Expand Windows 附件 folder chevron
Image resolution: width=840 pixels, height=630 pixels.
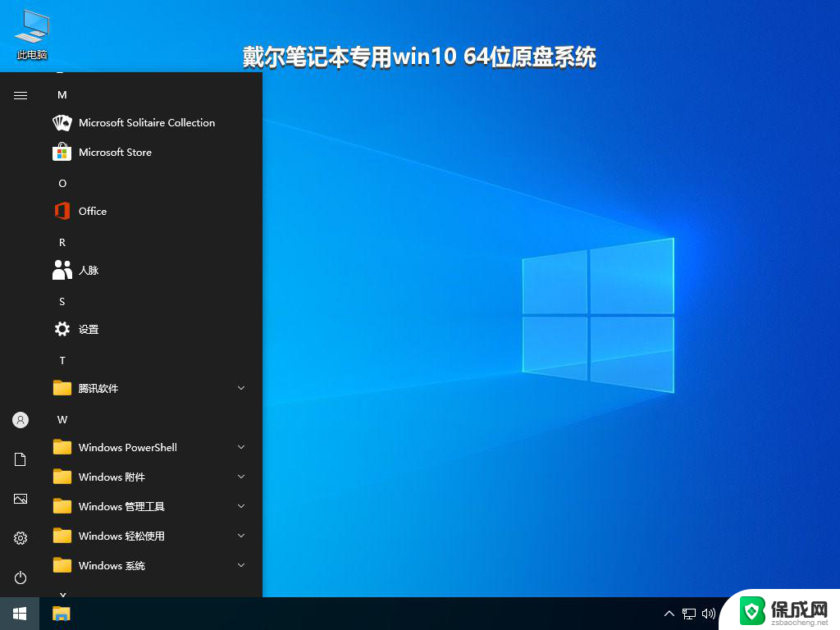(241, 477)
